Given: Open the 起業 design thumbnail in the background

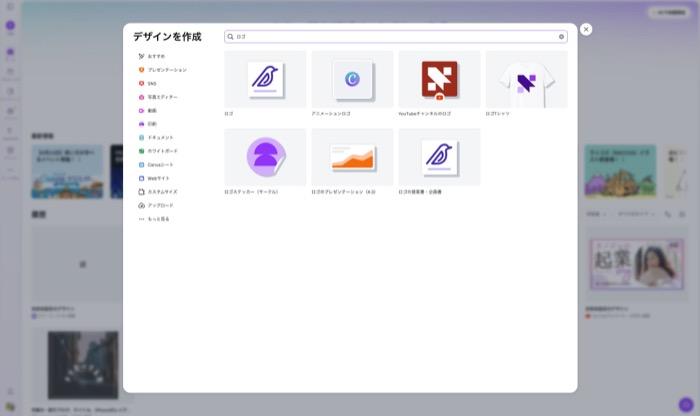Looking at the screenshot, I should click(637, 264).
